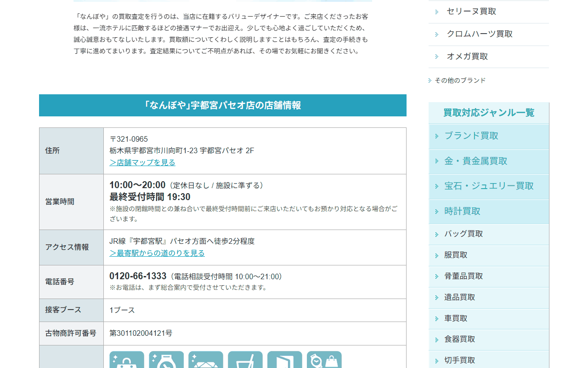Image resolution: width=588 pixels, height=368 pixels.
Task: Select 骨董品買取 in genre list
Action: [489, 276]
